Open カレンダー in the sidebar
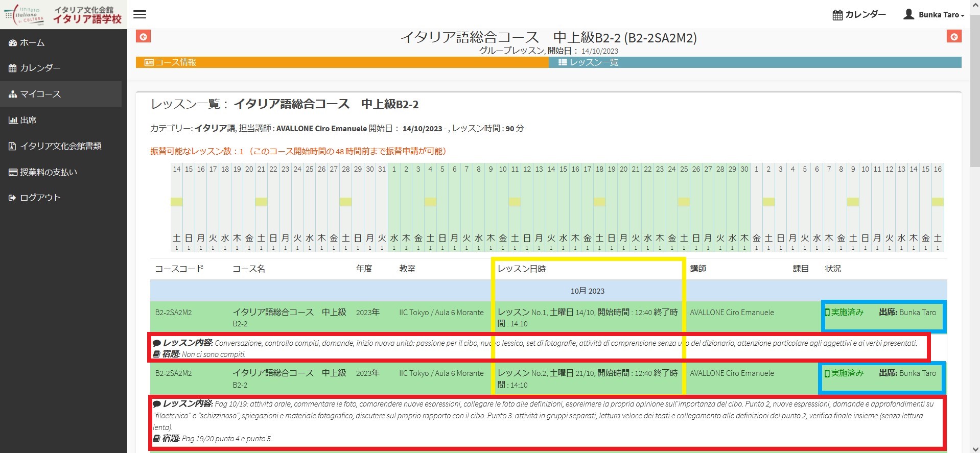The height and width of the screenshot is (453, 980). [x=40, y=68]
